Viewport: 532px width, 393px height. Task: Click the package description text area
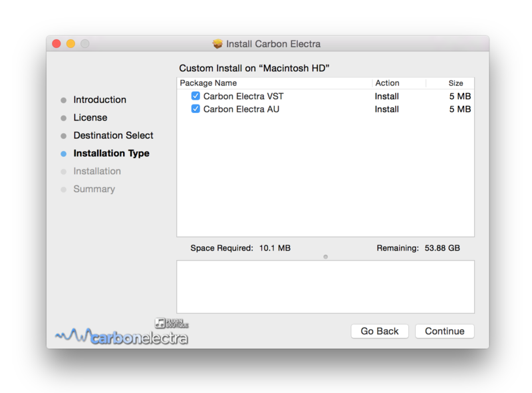pos(325,287)
